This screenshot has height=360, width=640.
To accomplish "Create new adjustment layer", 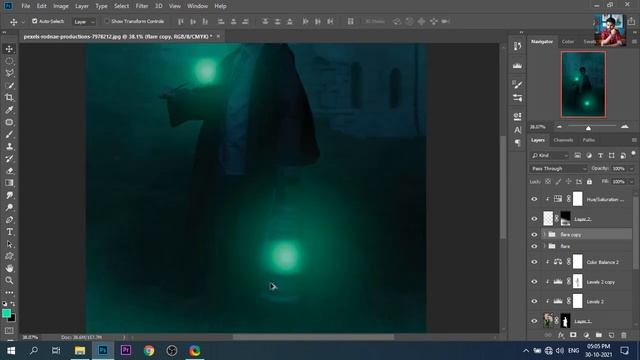I will 586,335.
